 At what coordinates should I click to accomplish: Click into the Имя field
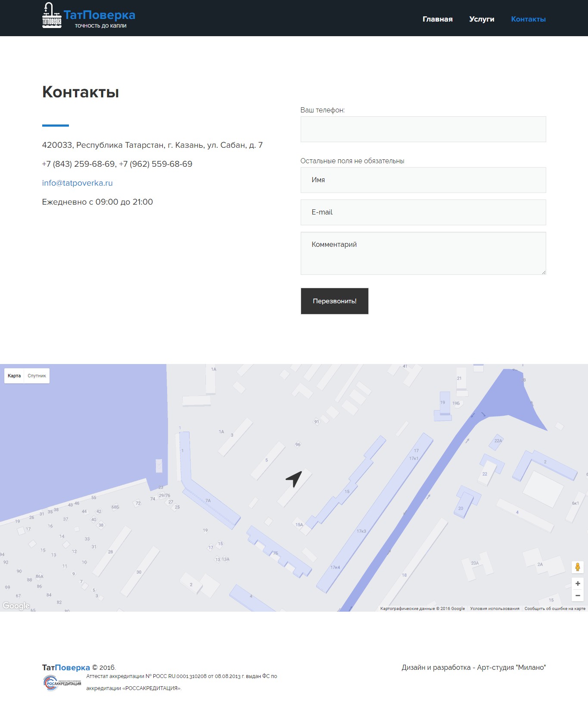[423, 180]
